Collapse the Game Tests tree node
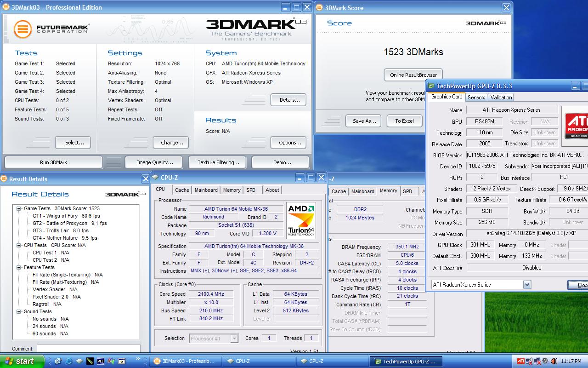Image resolution: width=588 pixels, height=368 pixels. 19,208
